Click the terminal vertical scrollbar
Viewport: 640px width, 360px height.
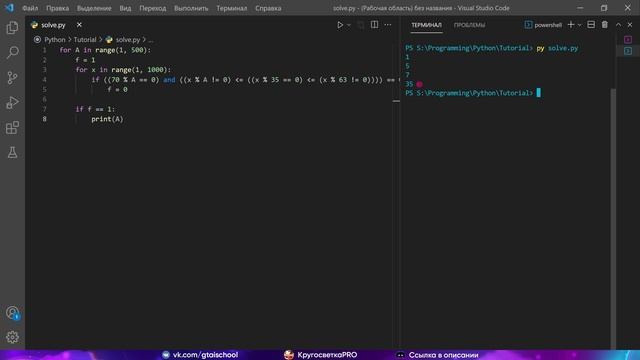(613, 218)
